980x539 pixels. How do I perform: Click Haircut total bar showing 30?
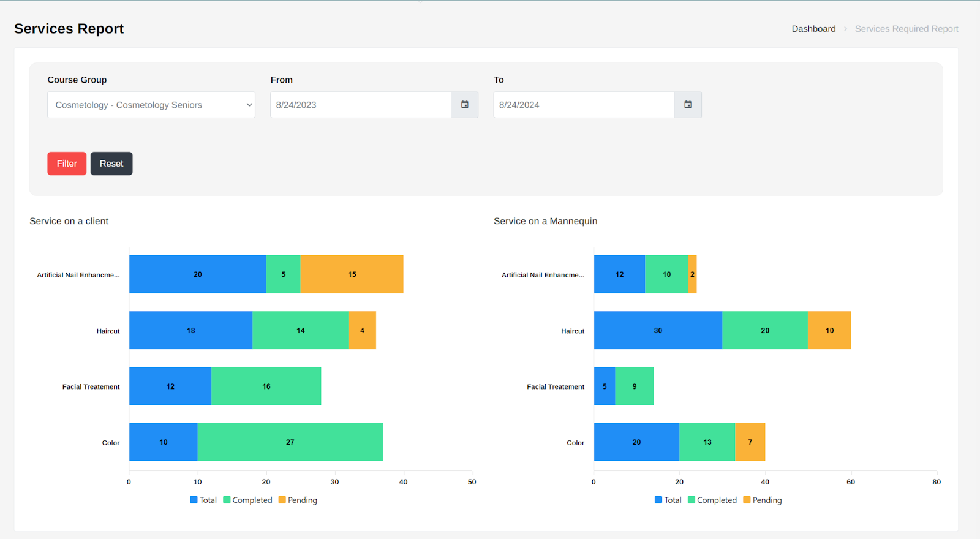tap(658, 330)
